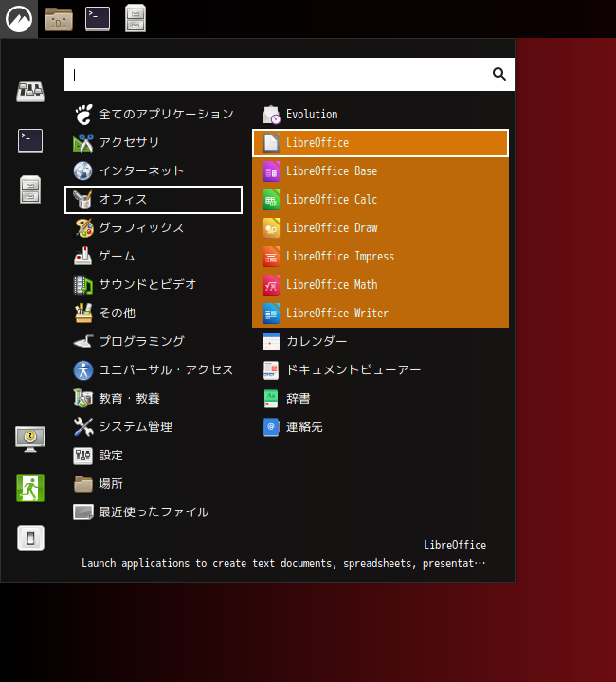This screenshot has height=682, width=616.
Task: Launch terminal from the menu sidebar
Action: [x=30, y=141]
